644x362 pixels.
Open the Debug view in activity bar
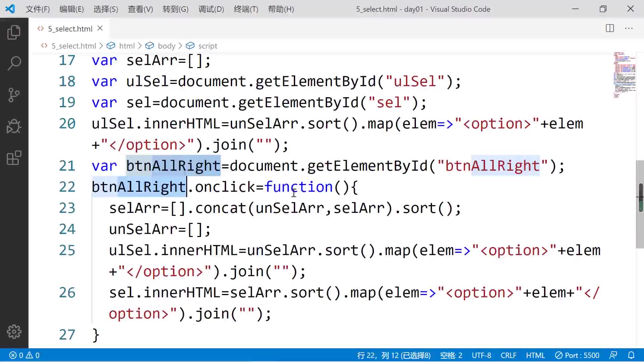[14, 126]
